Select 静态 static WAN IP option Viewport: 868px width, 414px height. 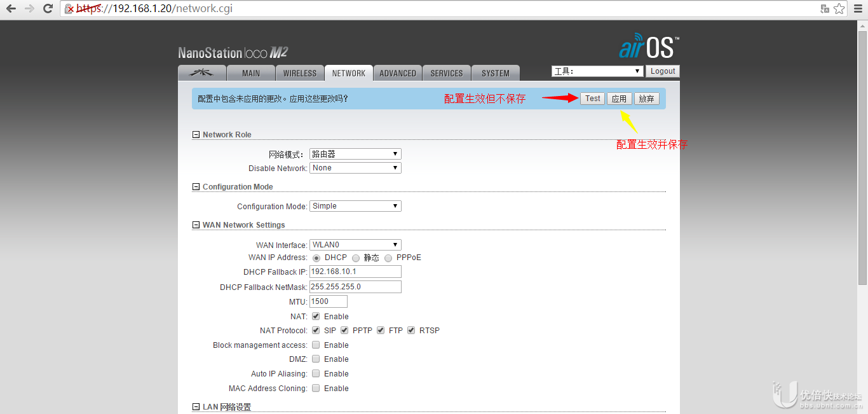coord(356,258)
